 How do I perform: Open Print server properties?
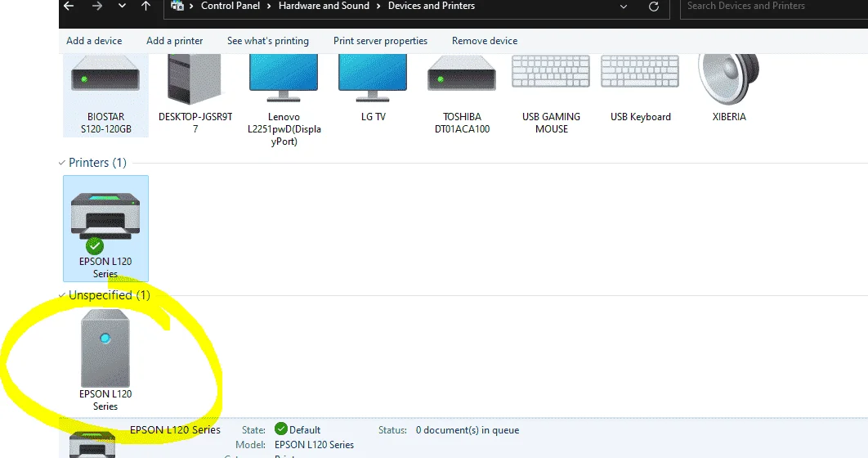click(380, 41)
